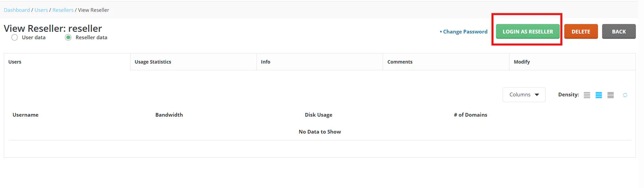644x188 pixels.
Task: Go to the Modify tab
Action: [522, 62]
